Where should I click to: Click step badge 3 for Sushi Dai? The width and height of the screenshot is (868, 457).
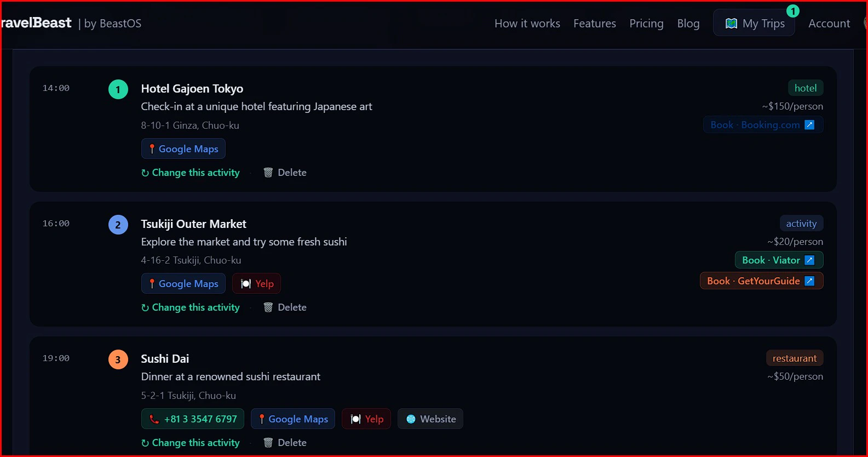pyautogui.click(x=118, y=359)
